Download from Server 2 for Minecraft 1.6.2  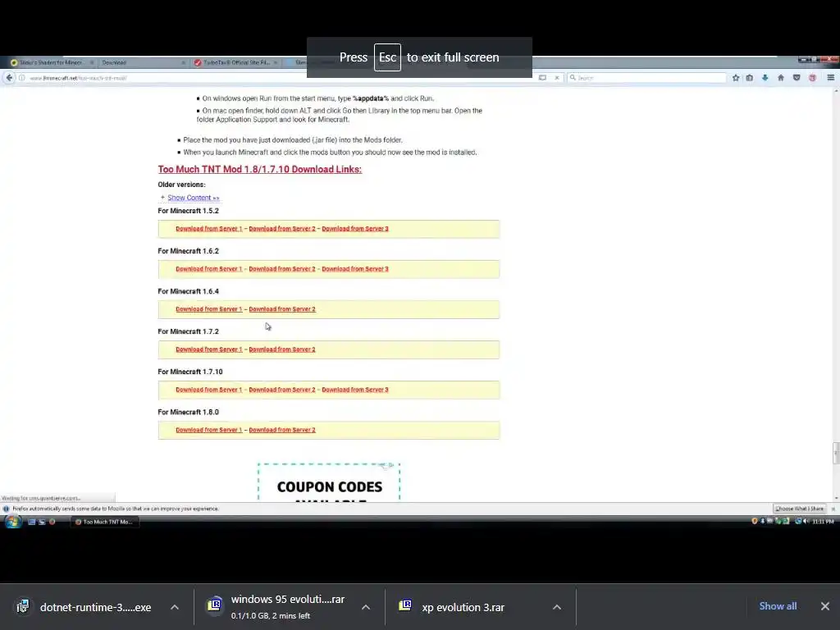point(282,269)
